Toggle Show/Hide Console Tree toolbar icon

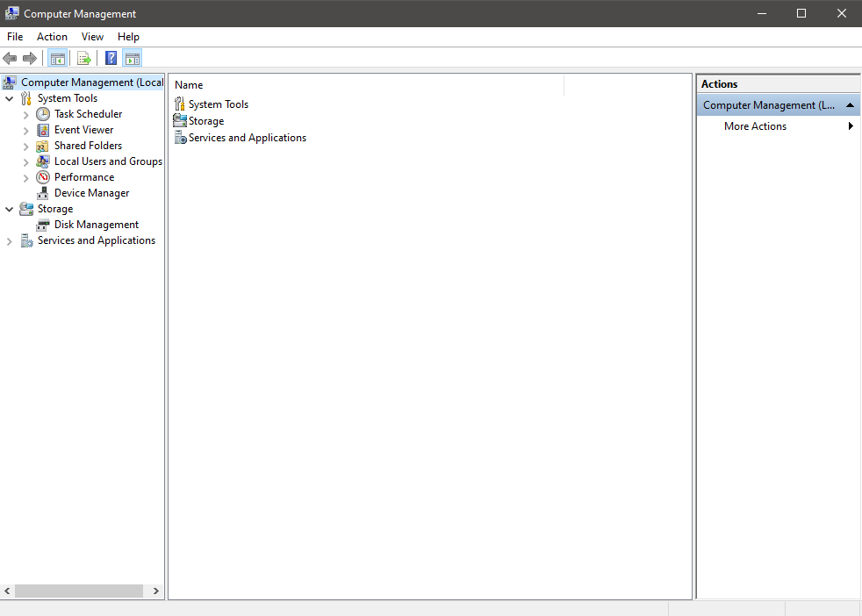coord(58,58)
